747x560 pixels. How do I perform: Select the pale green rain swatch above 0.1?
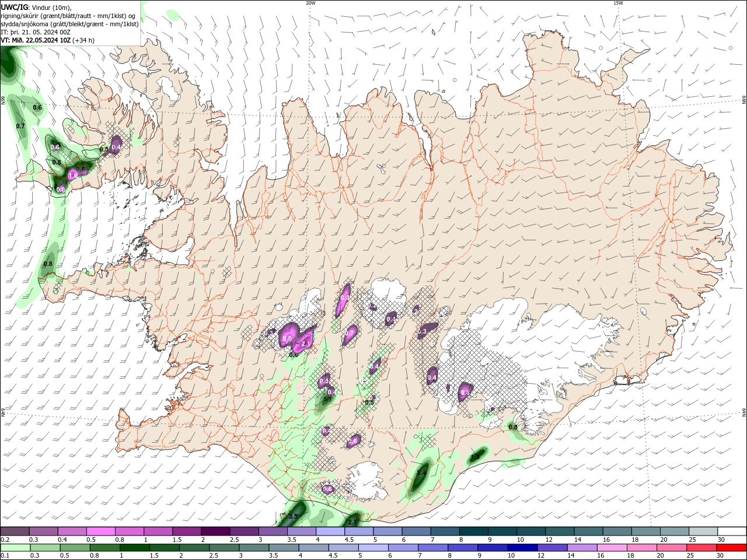pyautogui.click(x=15, y=548)
